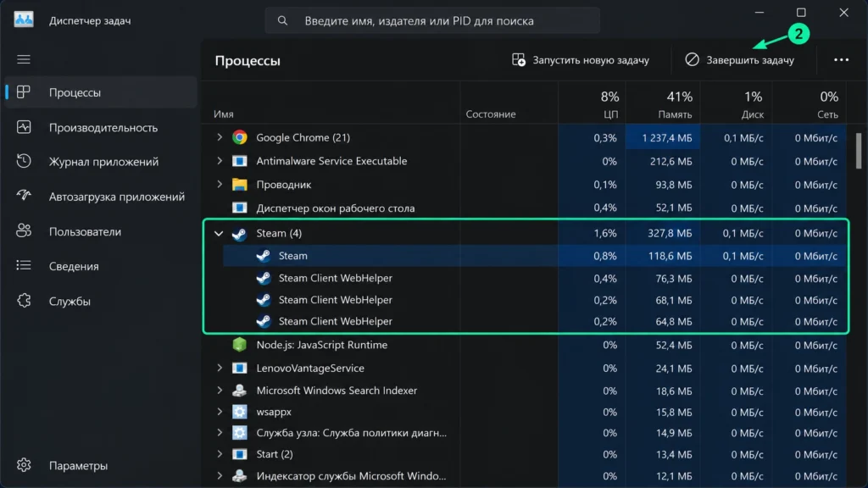This screenshot has width=868, height=488.
Task: Expand the Индексатор службы Microsoft row
Action: pyautogui.click(x=220, y=475)
